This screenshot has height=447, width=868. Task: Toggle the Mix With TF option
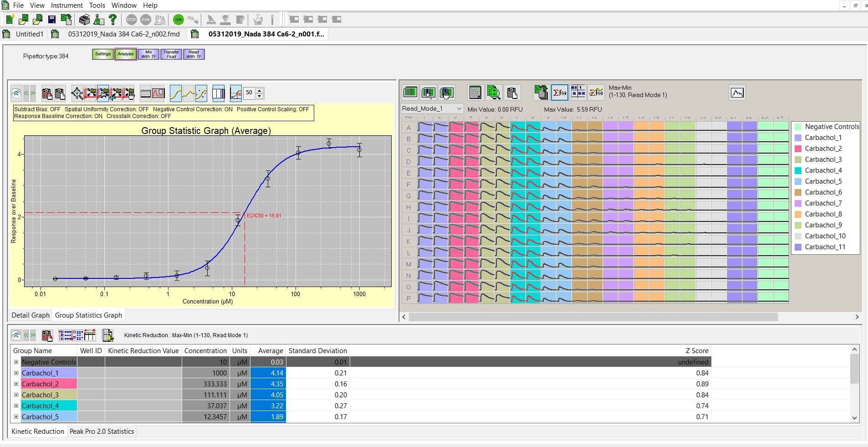148,54
